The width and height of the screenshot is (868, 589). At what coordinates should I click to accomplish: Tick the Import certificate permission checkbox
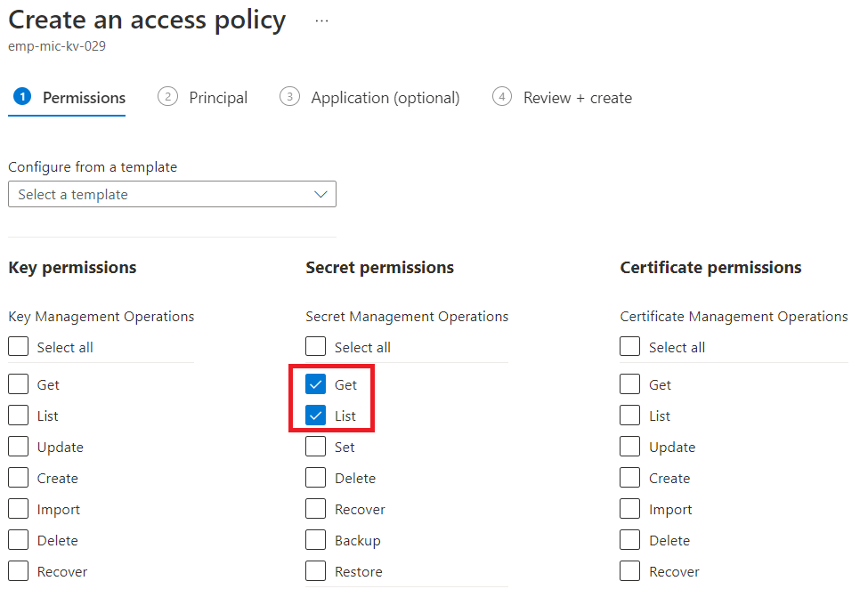tap(630, 509)
